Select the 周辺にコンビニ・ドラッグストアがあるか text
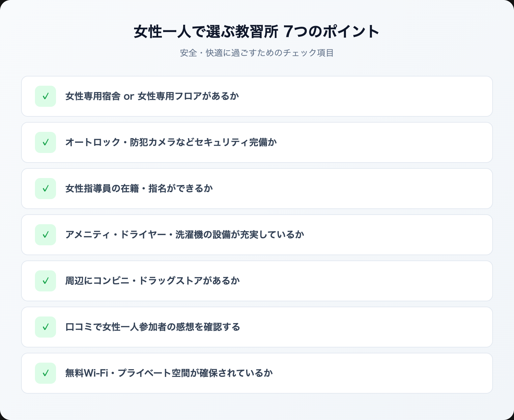514x420 pixels. [152, 281]
